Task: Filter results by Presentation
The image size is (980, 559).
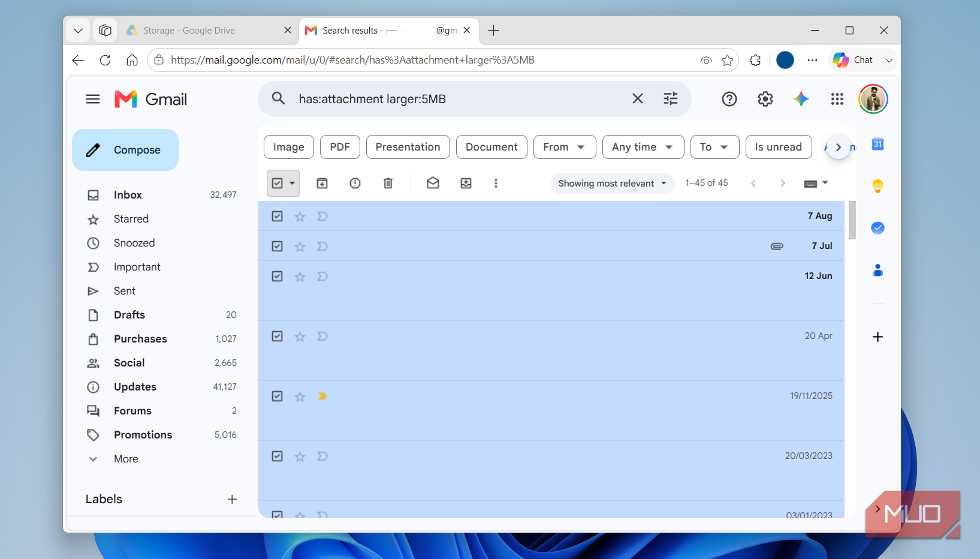Action: point(408,147)
